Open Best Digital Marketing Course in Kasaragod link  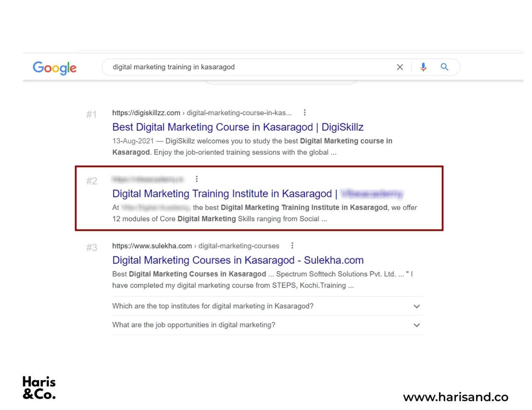click(x=238, y=127)
